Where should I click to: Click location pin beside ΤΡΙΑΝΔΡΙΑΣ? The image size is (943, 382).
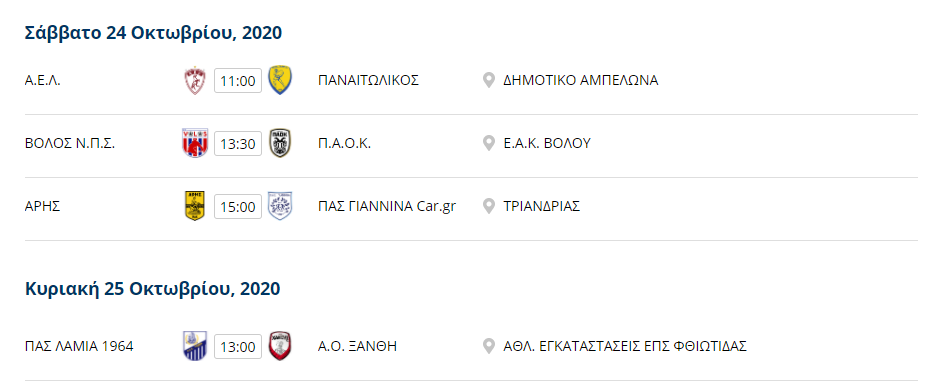489,206
